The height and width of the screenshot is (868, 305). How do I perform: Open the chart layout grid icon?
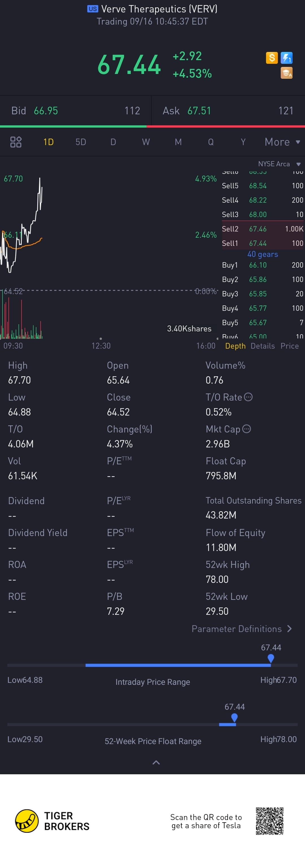point(16,142)
